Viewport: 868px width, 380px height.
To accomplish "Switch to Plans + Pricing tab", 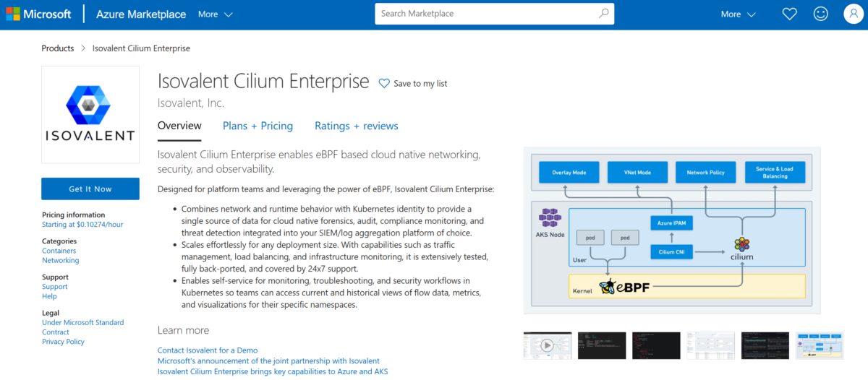I will pyautogui.click(x=258, y=126).
